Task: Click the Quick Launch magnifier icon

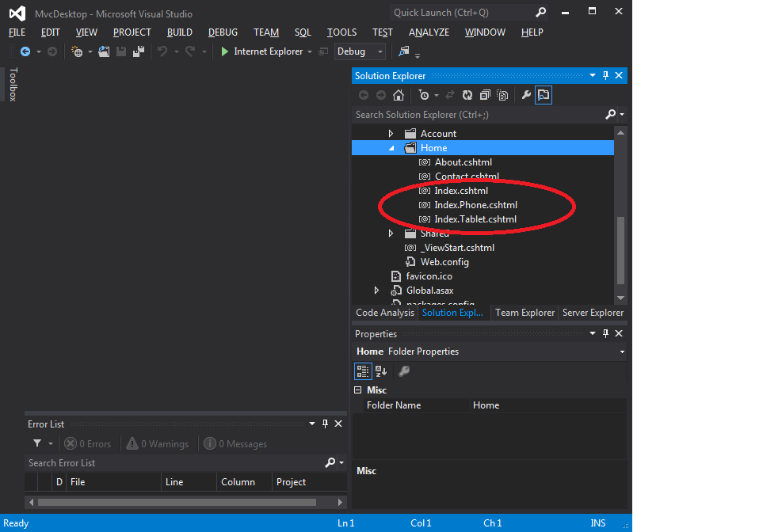Action: click(x=540, y=12)
